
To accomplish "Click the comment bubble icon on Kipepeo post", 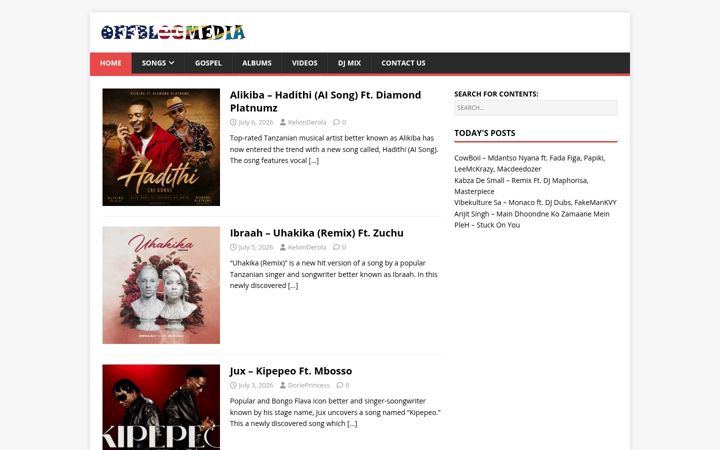I will pos(340,385).
